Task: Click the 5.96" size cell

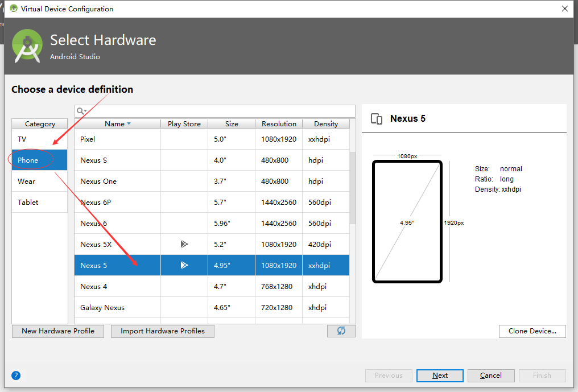Action: [x=232, y=223]
